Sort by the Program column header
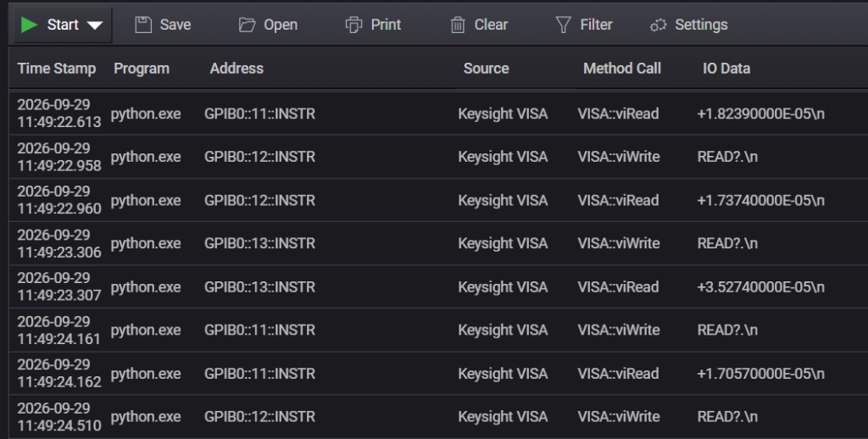The height and width of the screenshot is (439, 868). pos(142,69)
